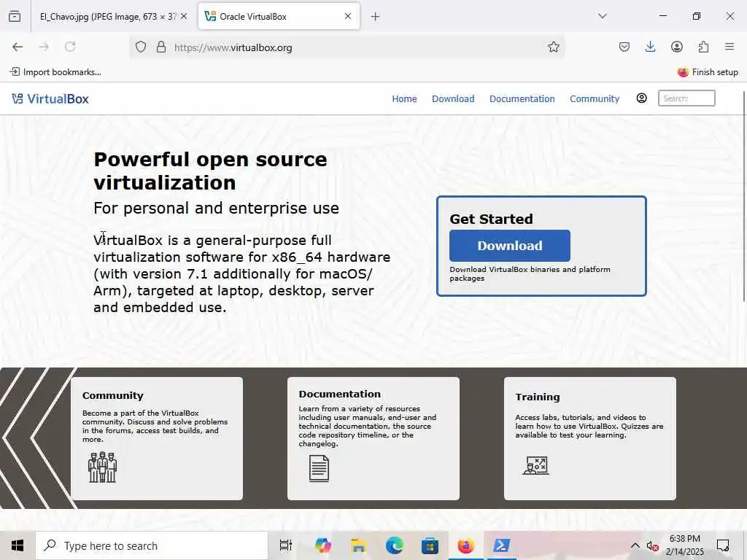Open the Download navigation link
The image size is (747, 560).
[x=453, y=98]
